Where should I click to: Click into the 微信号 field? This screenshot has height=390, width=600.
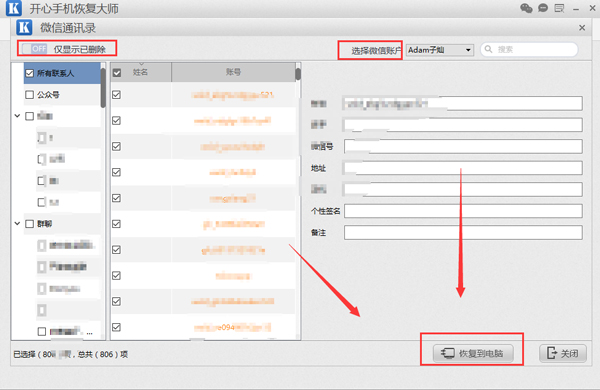(x=463, y=146)
